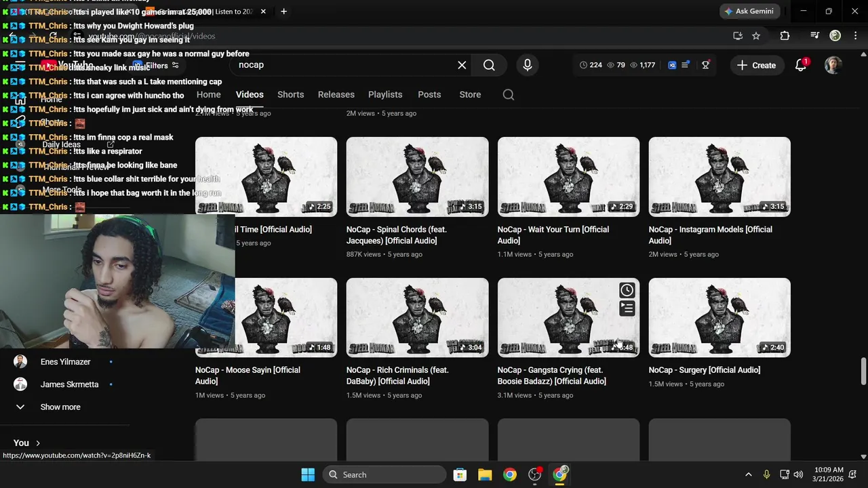Screen dimensions: 868x488
Task: Click the clock stat showing 224
Action: (x=591, y=65)
